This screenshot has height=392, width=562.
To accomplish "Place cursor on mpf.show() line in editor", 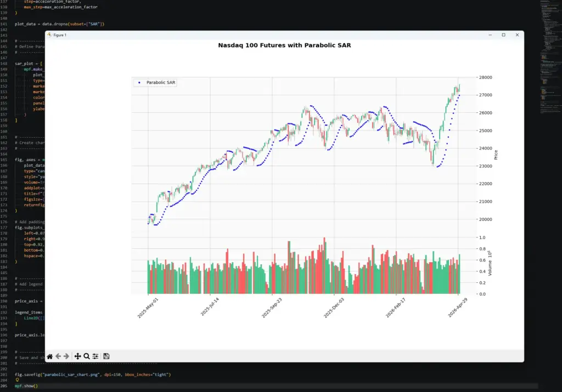I will (x=26, y=386).
